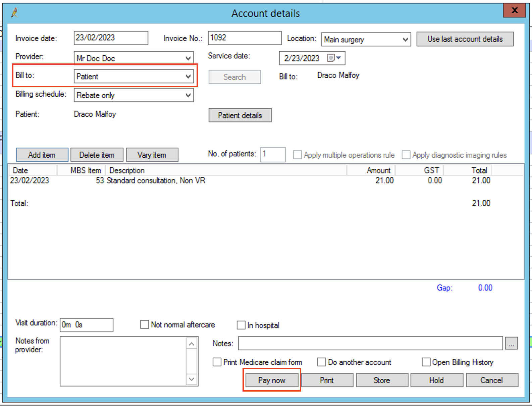This screenshot has height=406, width=532.
Task: Expand the Location dropdown
Action: tap(405, 40)
